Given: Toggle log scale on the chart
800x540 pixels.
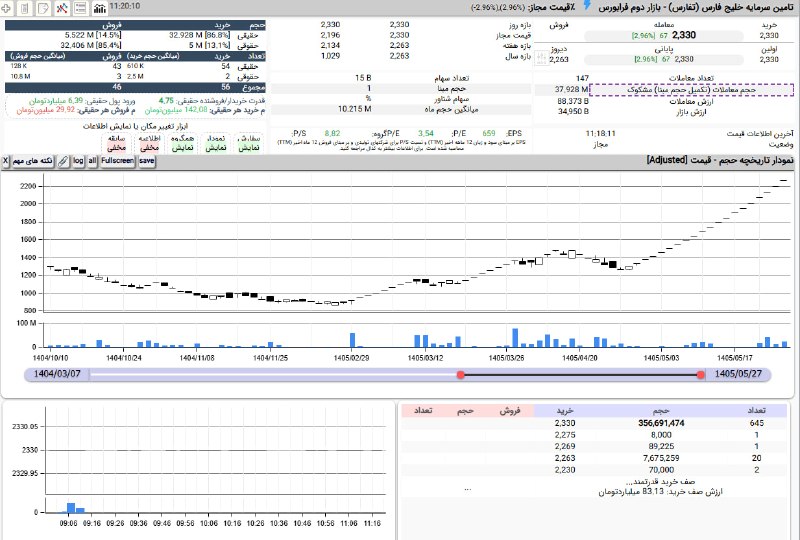Looking at the screenshot, I should pyautogui.click(x=78, y=161).
